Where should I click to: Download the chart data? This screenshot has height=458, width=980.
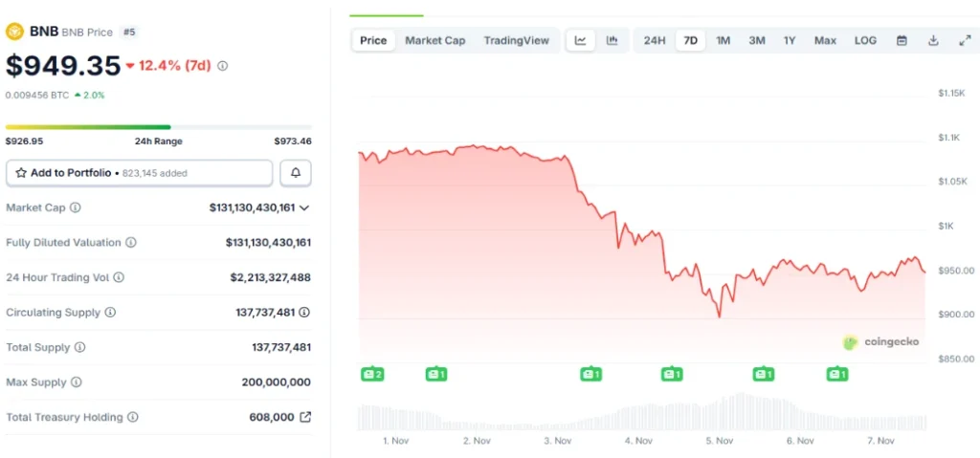point(933,40)
